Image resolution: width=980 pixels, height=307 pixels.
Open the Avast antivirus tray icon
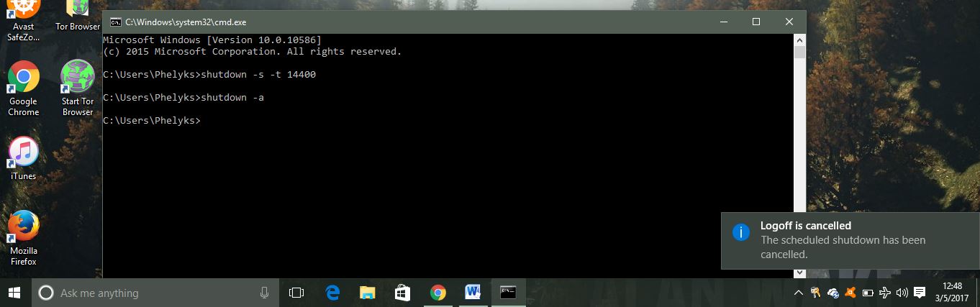click(850, 293)
